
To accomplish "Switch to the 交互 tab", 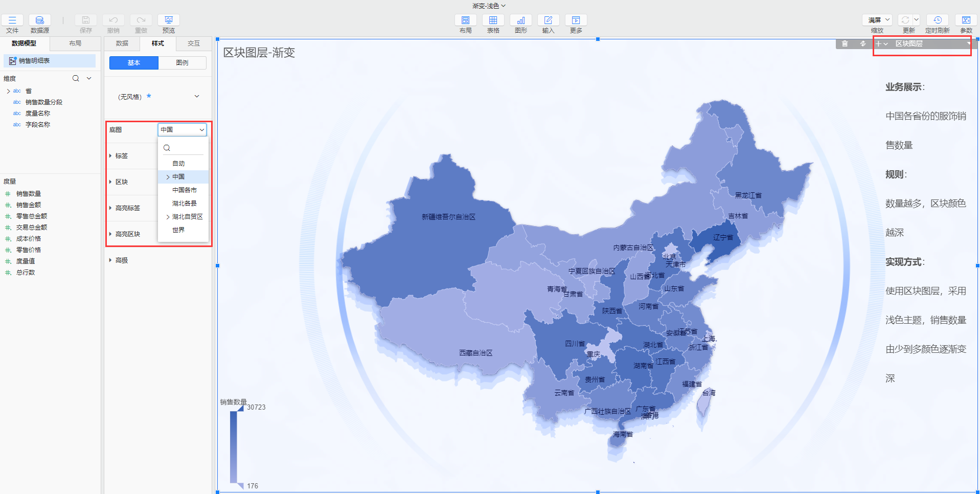I will (x=193, y=43).
